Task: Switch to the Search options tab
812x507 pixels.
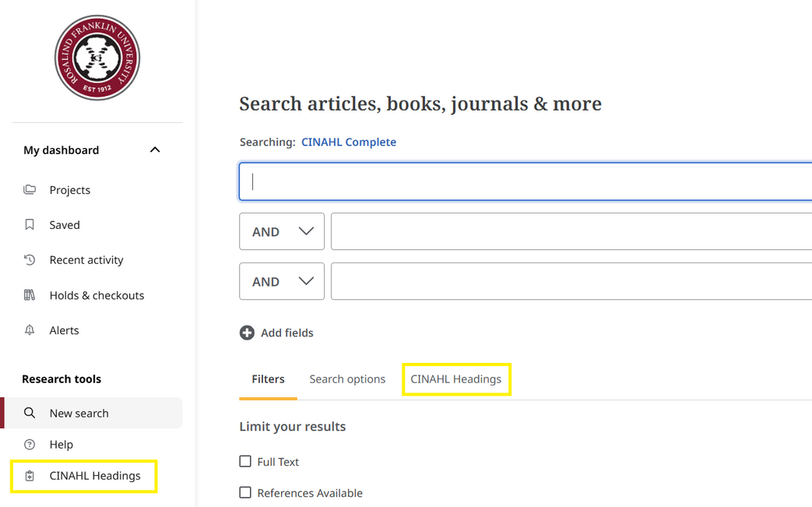Action: [347, 379]
